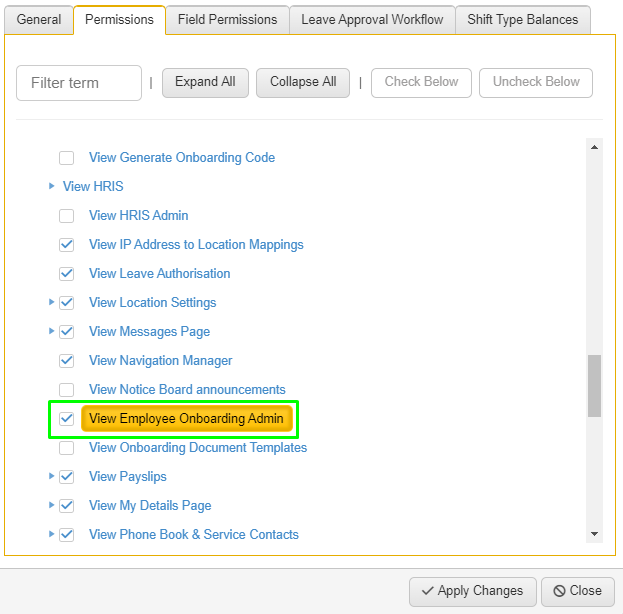Tick the View HRIS Admin checkbox
The width and height of the screenshot is (623, 614).
[66, 216]
